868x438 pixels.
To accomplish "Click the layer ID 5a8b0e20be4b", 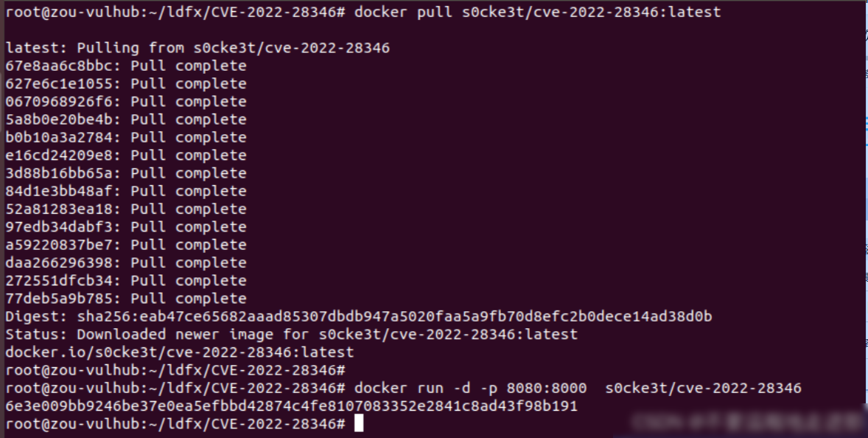I will pyautogui.click(x=62, y=119).
